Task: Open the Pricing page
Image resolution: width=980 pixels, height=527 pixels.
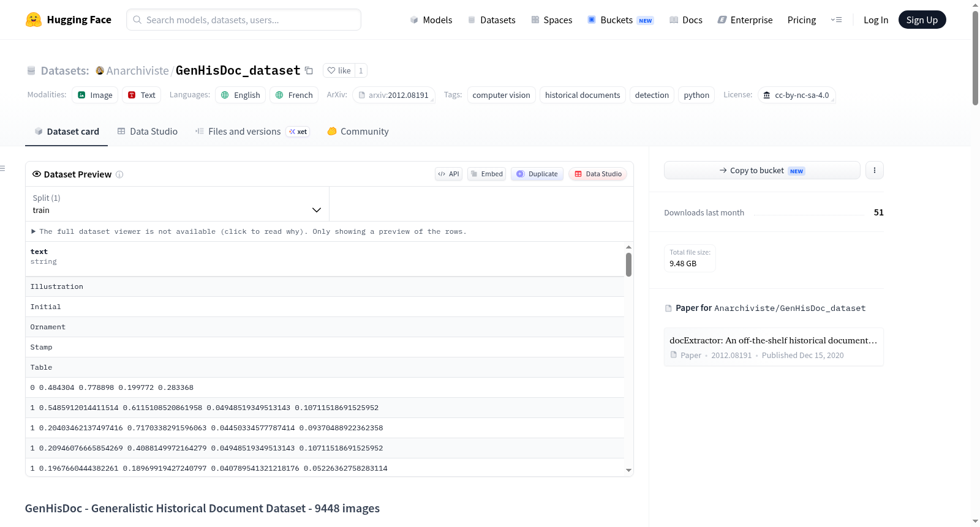Action: point(802,20)
